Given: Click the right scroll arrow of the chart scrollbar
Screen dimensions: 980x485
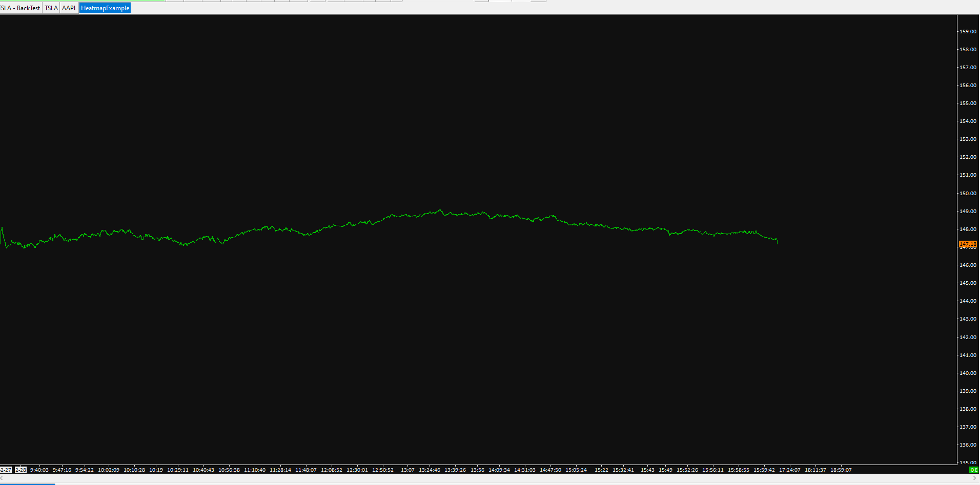Looking at the screenshot, I should point(975,478).
